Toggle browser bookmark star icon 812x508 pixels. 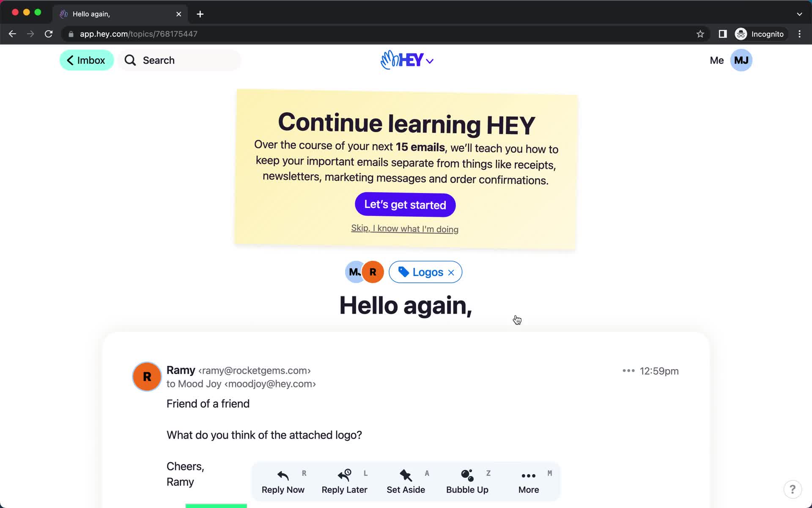point(700,34)
